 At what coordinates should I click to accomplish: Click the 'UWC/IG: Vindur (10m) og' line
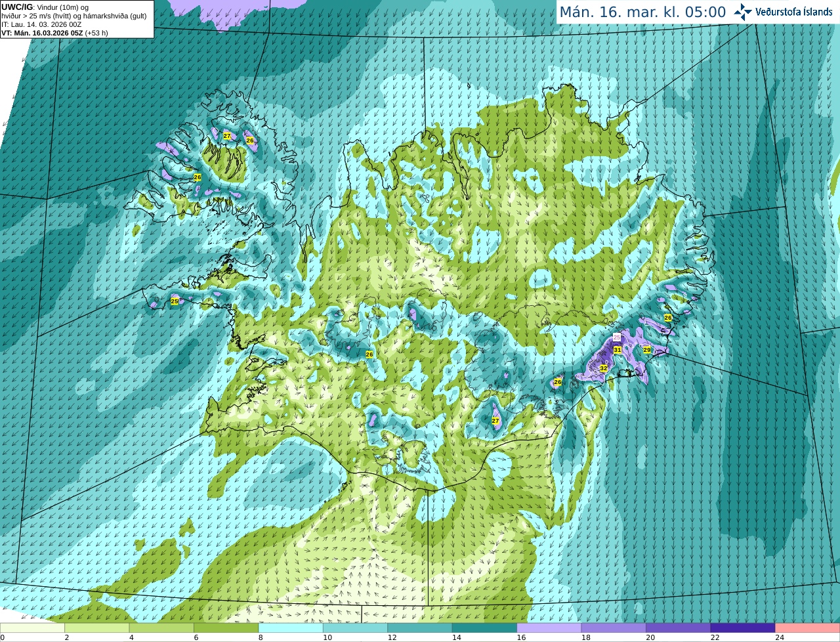pyautogui.click(x=45, y=7)
